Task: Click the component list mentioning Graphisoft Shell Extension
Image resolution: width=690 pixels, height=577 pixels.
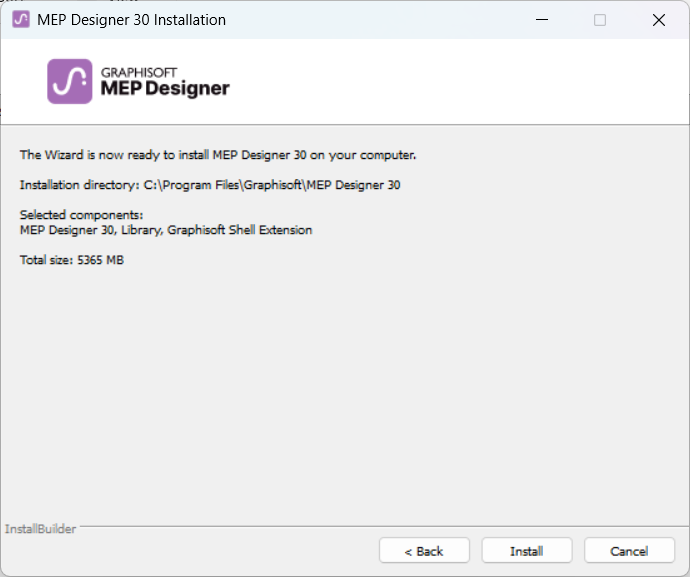Action: coord(166,230)
